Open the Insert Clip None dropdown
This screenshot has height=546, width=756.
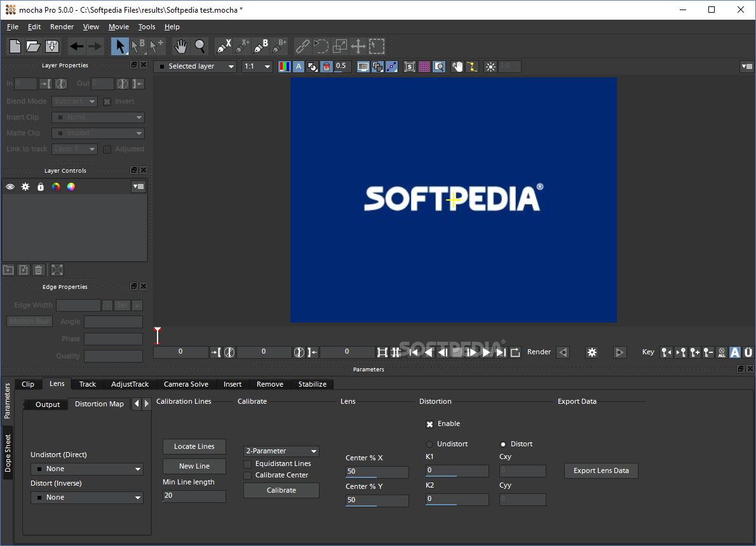pos(98,117)
